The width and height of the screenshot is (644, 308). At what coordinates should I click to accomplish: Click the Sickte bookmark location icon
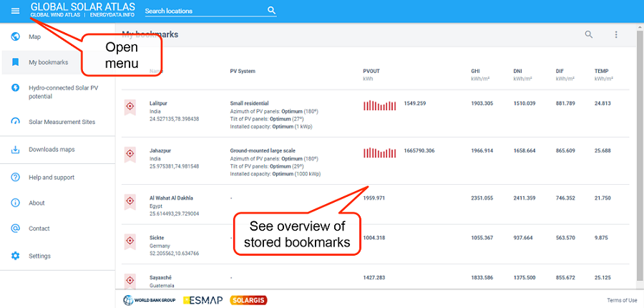click(x=130, y=241)
